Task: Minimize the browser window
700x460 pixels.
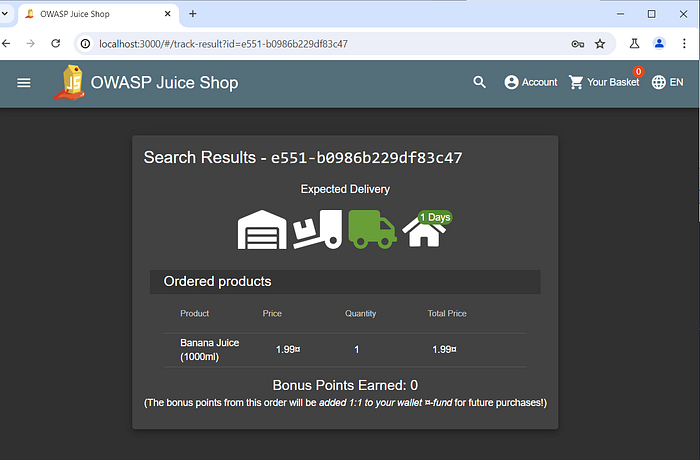Action: (621, 14)
